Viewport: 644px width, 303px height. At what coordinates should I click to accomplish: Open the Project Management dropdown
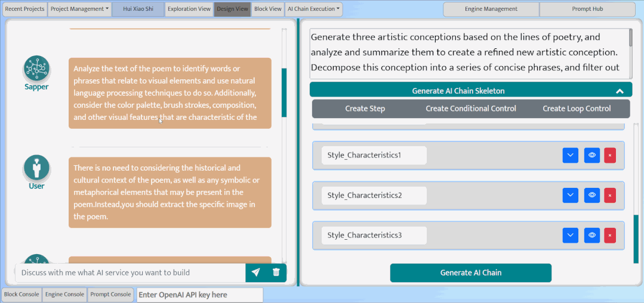(x=79, y=9)
